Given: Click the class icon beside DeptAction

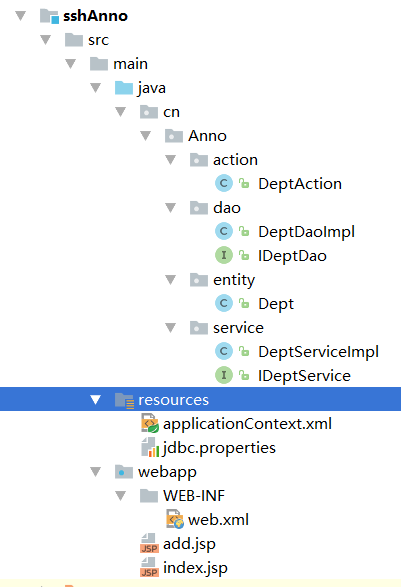Looking at the screenshot, I should pyautogui.click(x=224, y=183).
